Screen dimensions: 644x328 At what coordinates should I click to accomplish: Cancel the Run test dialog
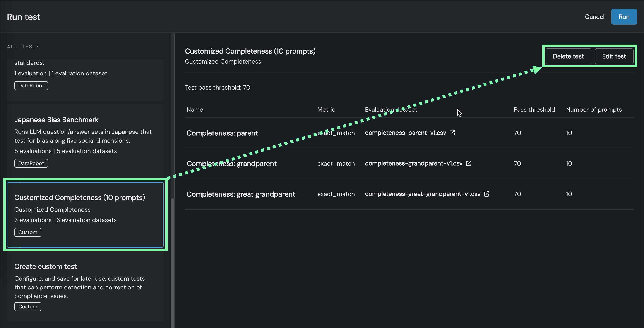tap(594, 17)
